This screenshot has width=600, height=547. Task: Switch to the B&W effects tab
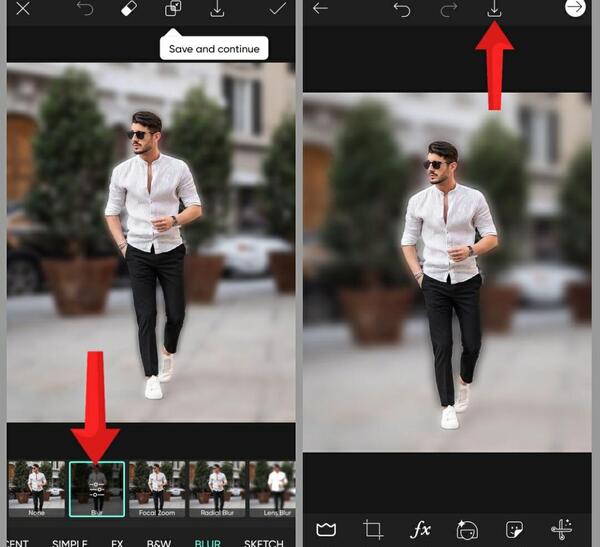158,543
